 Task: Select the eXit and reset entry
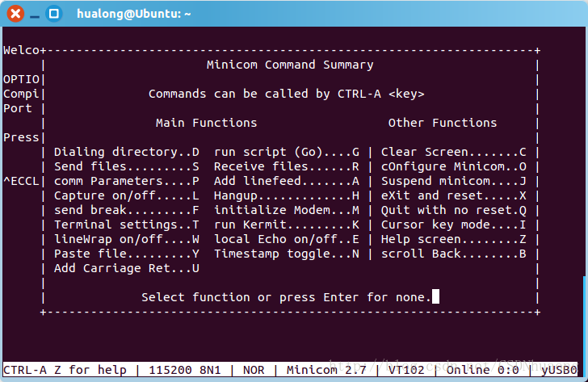click(454, 195)
